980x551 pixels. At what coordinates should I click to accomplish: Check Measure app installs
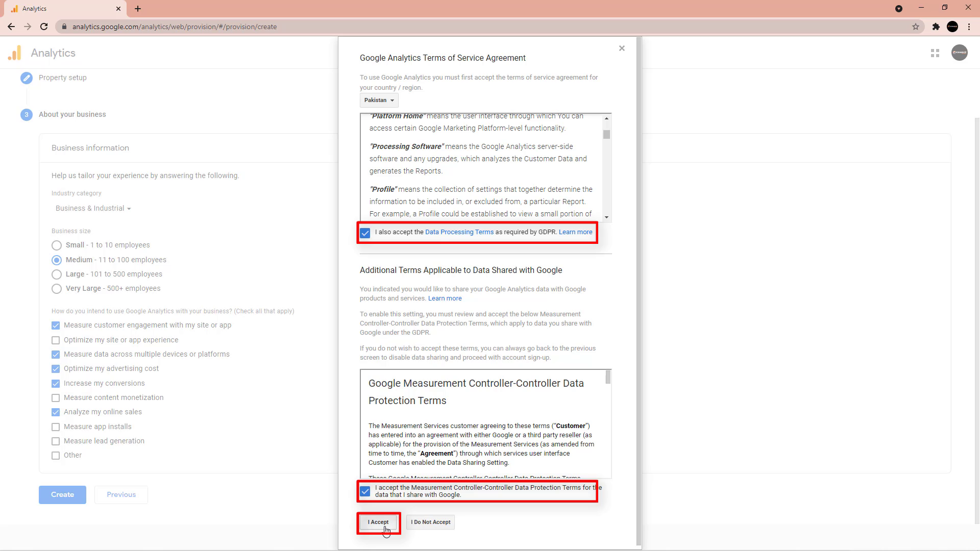pyautogui.click(x=56, y=427)
